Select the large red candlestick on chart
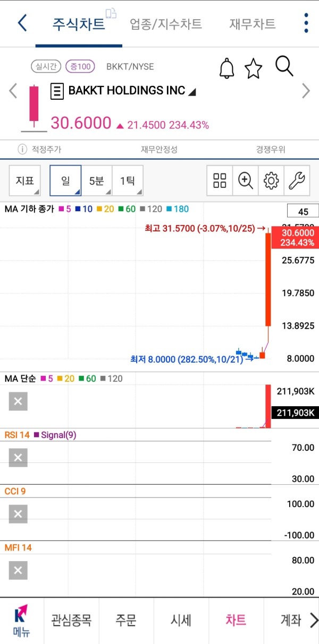319x644 pixels. click(267, 279)
